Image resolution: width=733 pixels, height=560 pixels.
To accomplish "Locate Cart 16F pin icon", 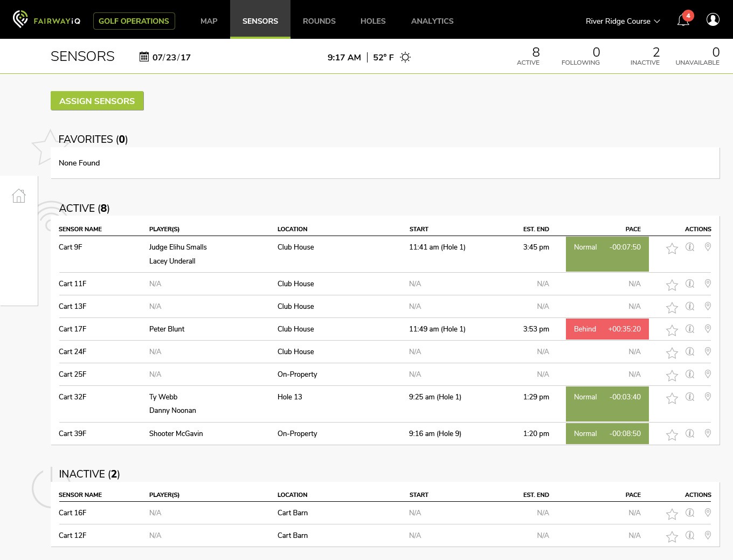I will pyautogui.click(x=708, y=513).
